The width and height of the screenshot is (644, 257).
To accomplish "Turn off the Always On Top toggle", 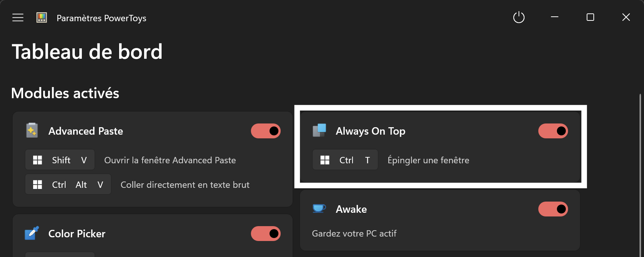I will point(553,131).
